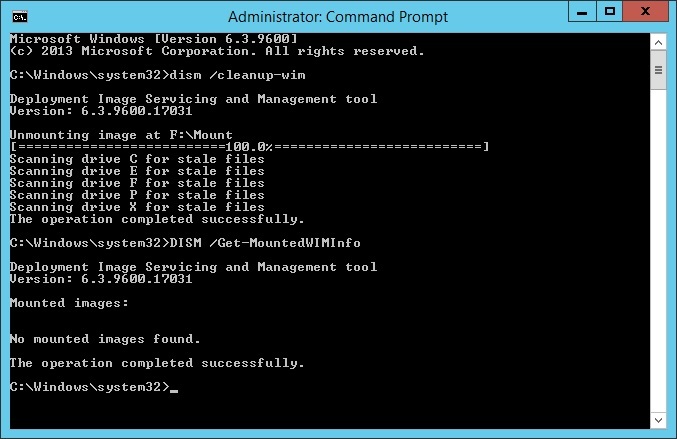The image size is (677, 439).
Task: Click the scrollbar down arrow
Action: pyautogui.click(x=658, y=420)
